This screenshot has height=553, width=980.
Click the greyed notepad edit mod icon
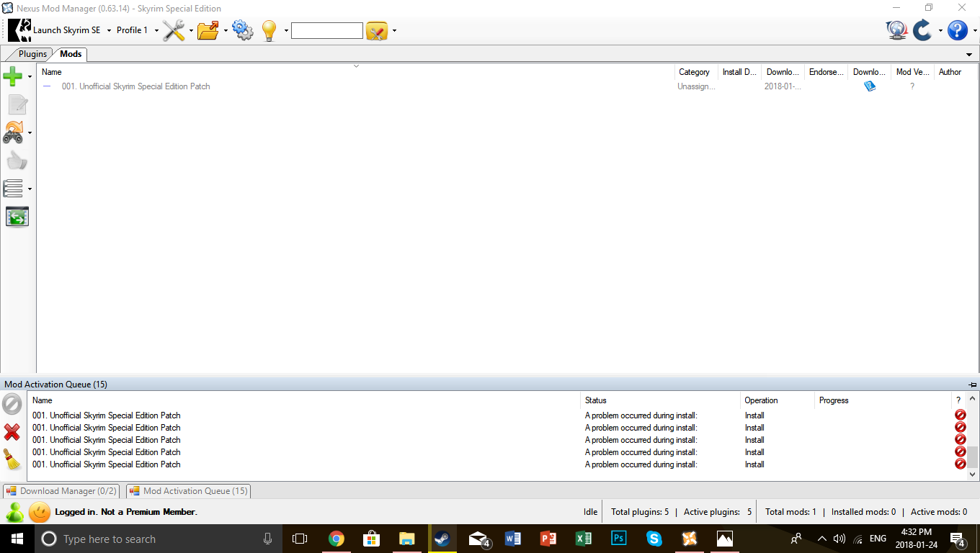[x=17, y=104]
